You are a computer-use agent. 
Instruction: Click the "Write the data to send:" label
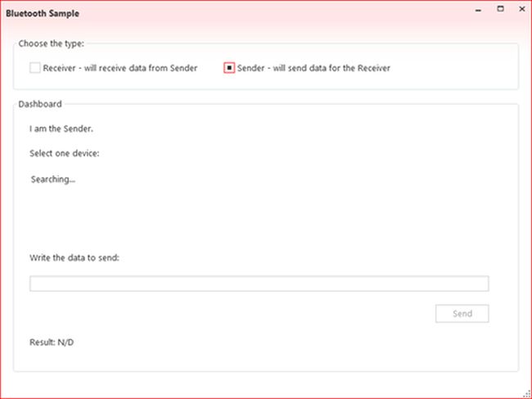point(74,257)
